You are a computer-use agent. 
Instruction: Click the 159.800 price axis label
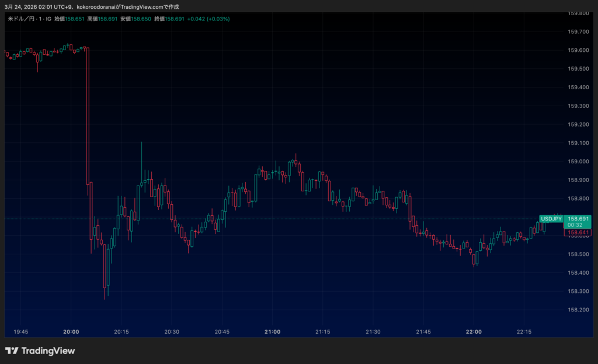coord(578,13)
